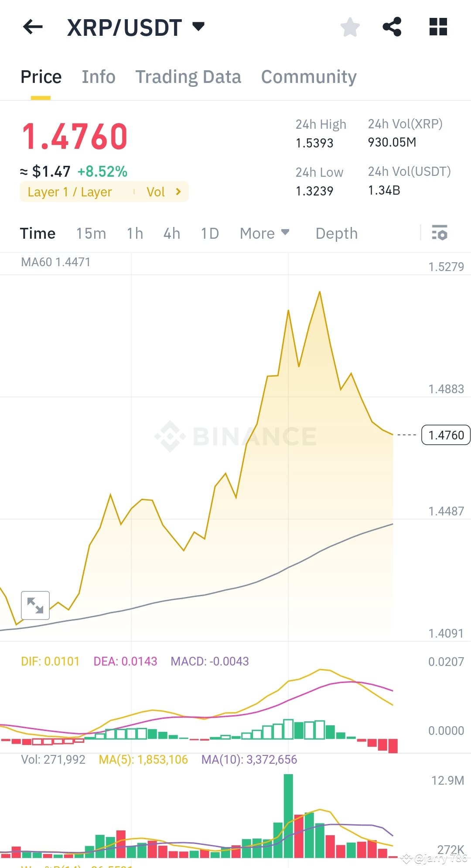Open the share icon

[x=392, y=27]
